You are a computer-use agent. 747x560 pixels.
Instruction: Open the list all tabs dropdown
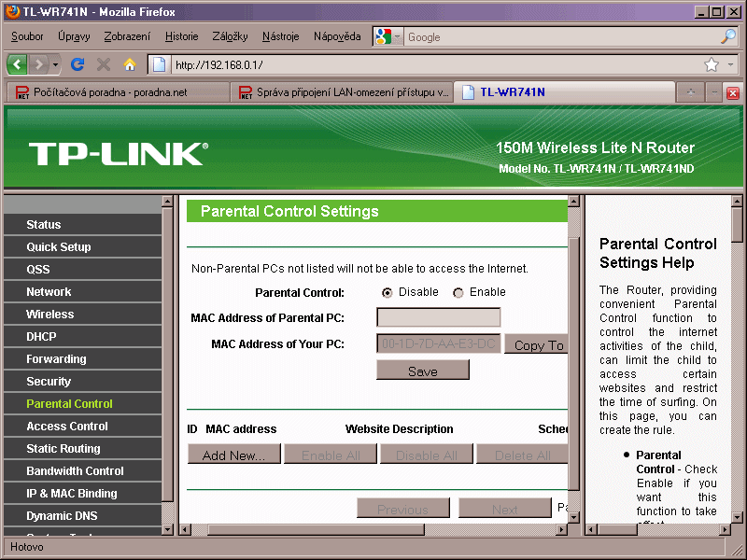pos(713,92)
